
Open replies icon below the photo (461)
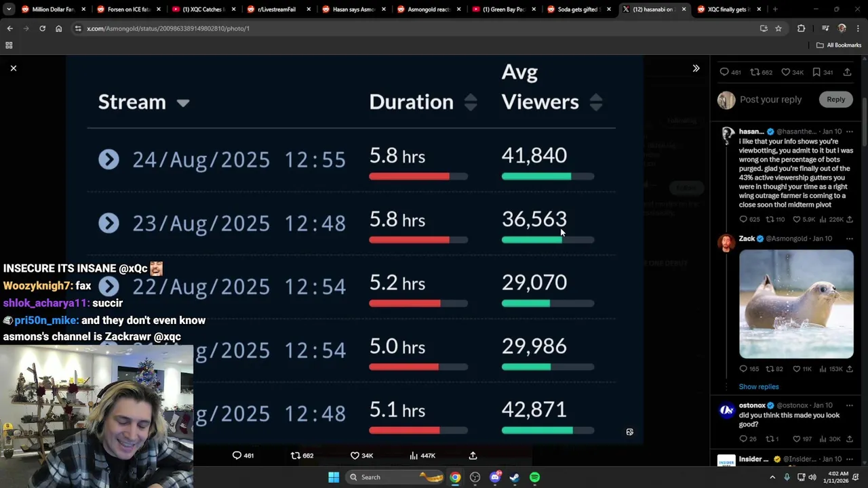pos(237,455)
